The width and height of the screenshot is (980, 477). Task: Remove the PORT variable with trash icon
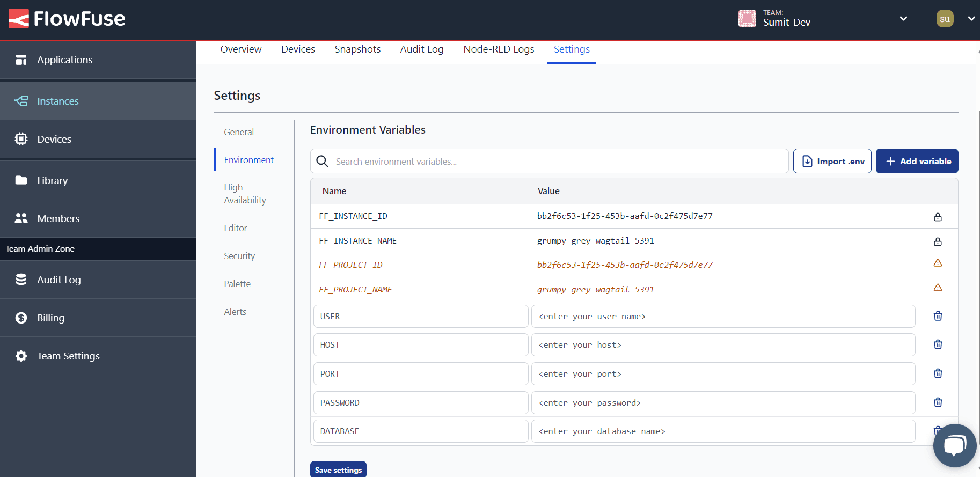[938, 373]
